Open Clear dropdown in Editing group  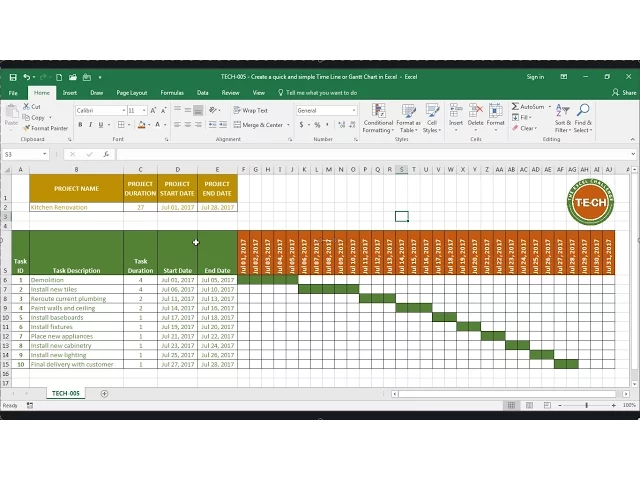click(x=525, y=128)
